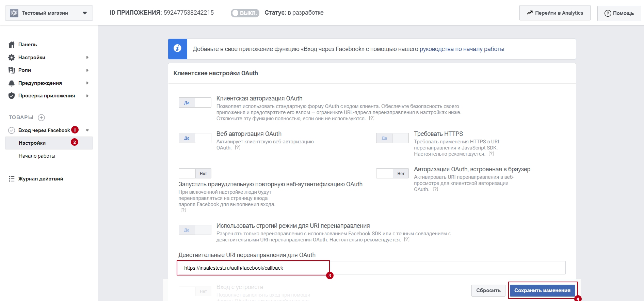The image size is (644, 301).
Task: Click Сбросить button
Action: click(488, 290)
